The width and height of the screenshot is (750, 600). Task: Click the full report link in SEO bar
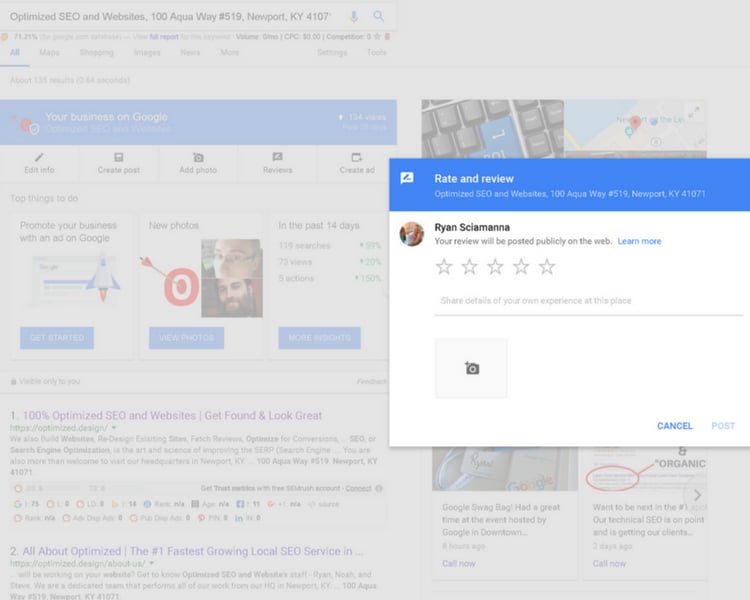(164, 37)
